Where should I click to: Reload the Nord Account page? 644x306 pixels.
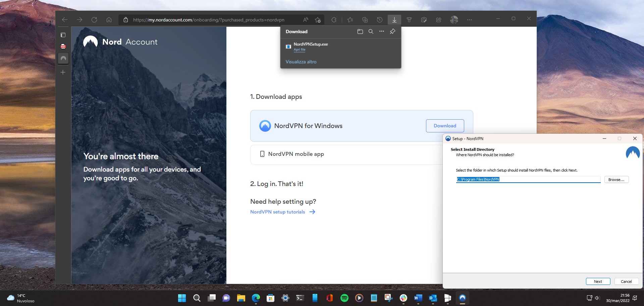(x=94, y=20)
